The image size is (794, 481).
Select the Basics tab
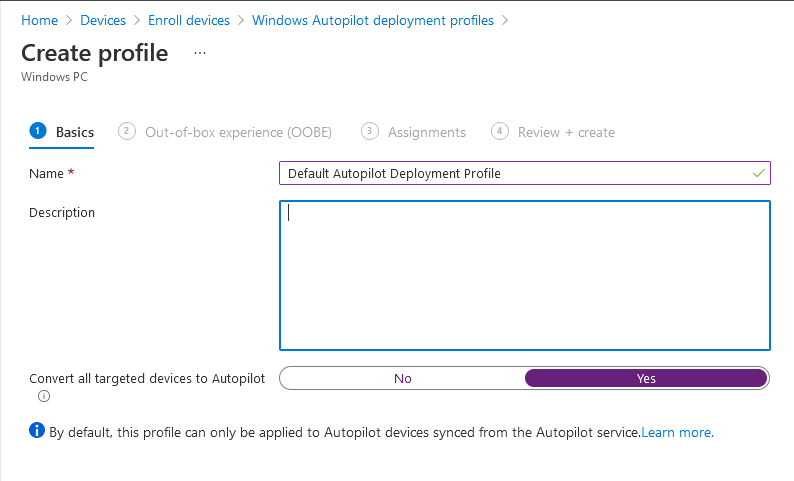(75, 132)
